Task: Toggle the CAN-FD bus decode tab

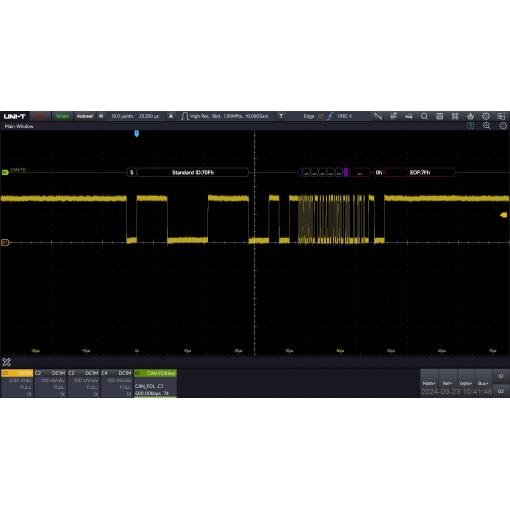Action: click(x=155, y=373)
